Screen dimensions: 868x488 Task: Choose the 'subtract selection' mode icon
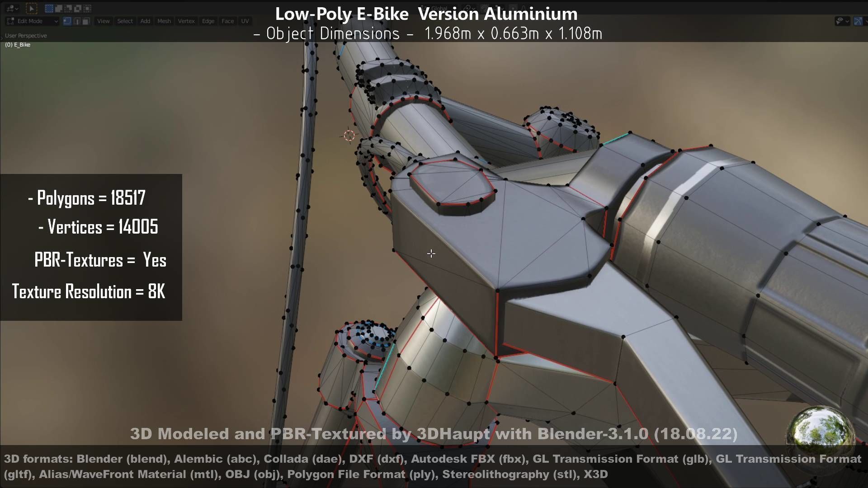pyautogui.click(x=68, y=8)
